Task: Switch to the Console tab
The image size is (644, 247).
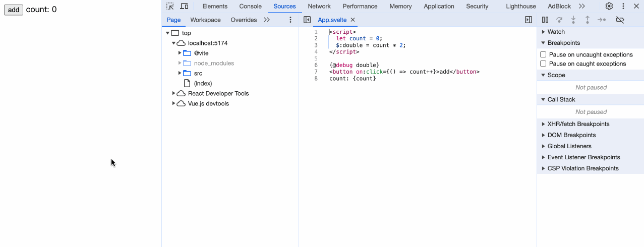Action: click(250, 6)
